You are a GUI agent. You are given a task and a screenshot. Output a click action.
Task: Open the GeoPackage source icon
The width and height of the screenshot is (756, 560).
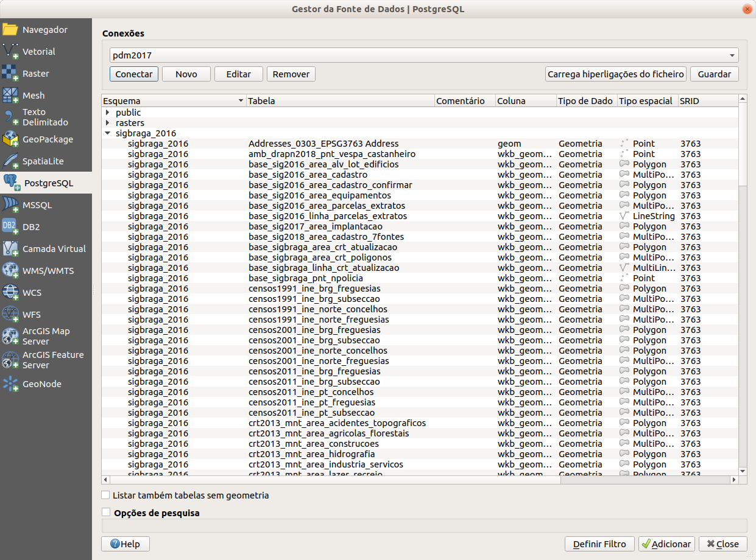(10, 139)
